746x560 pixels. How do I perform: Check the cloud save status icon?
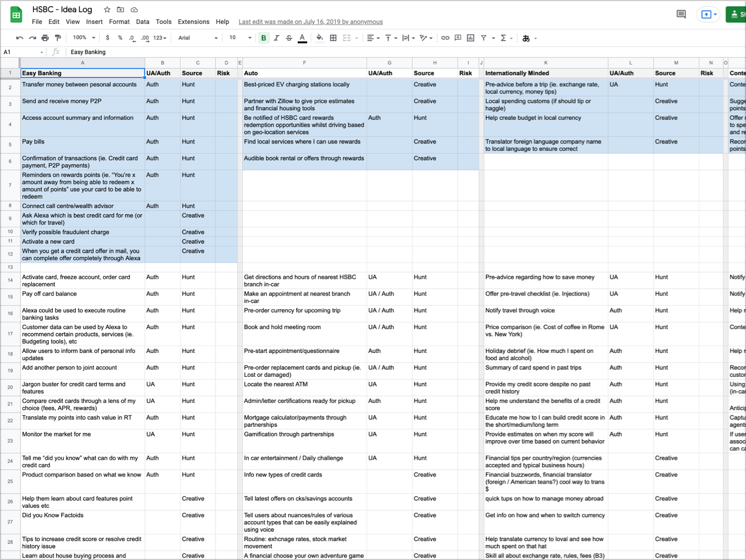[x=134, y=9]
